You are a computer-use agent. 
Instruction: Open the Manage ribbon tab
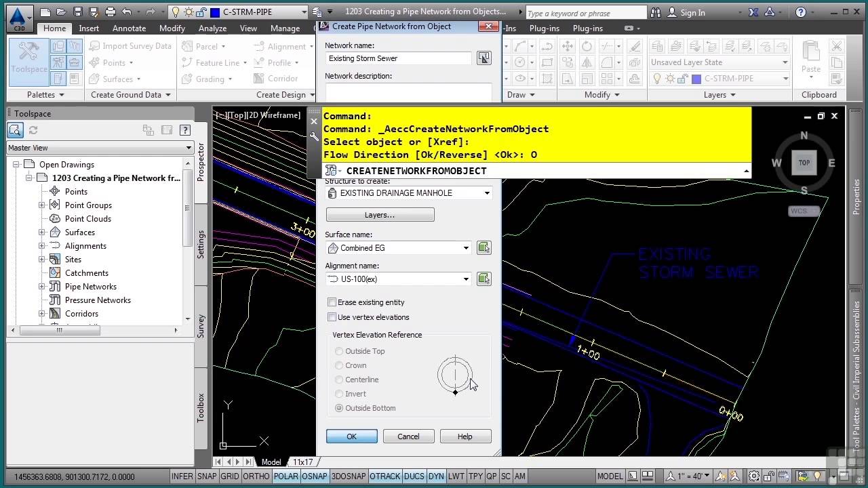click(x=285, y=28)
